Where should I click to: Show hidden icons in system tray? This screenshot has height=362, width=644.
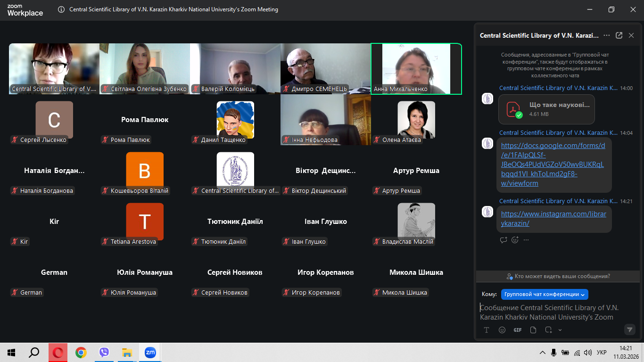[x=542, y=353]
